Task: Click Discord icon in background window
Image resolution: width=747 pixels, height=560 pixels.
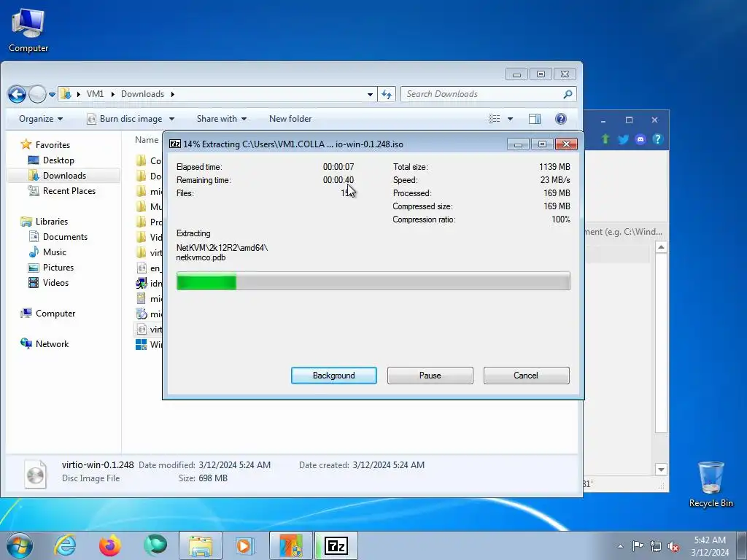Action: point(640,139)
